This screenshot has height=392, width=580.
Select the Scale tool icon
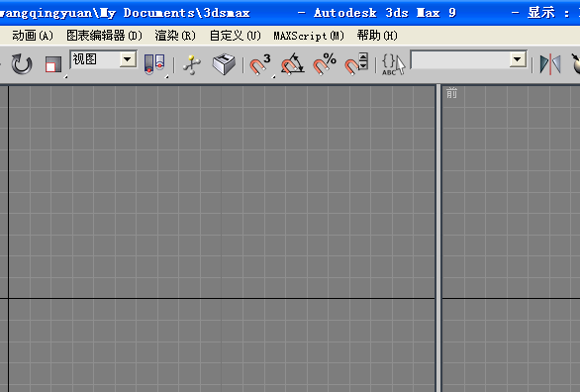point(53,64)
